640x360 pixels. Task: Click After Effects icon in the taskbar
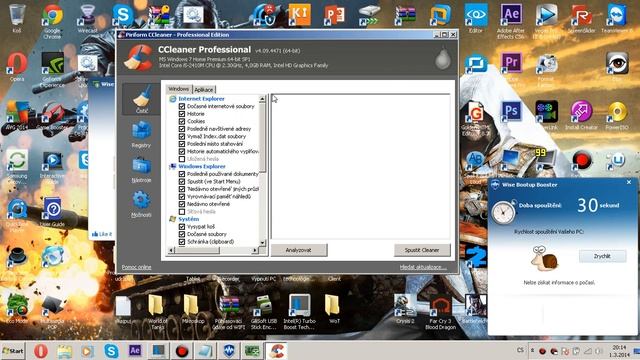tap(135, 351)
